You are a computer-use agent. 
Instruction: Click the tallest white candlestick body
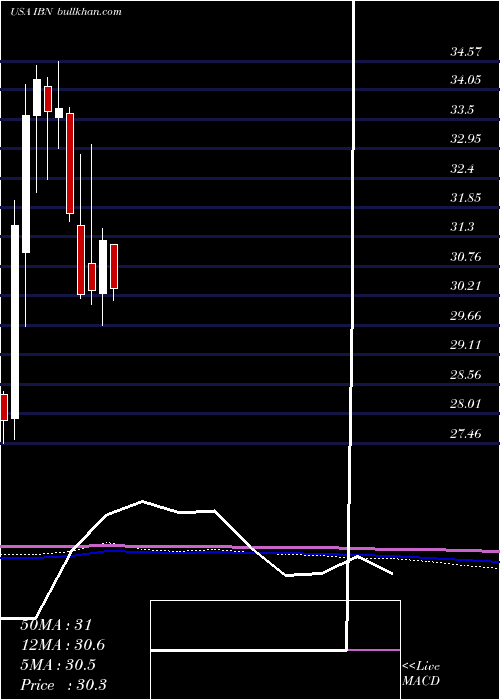pos(15,322)
